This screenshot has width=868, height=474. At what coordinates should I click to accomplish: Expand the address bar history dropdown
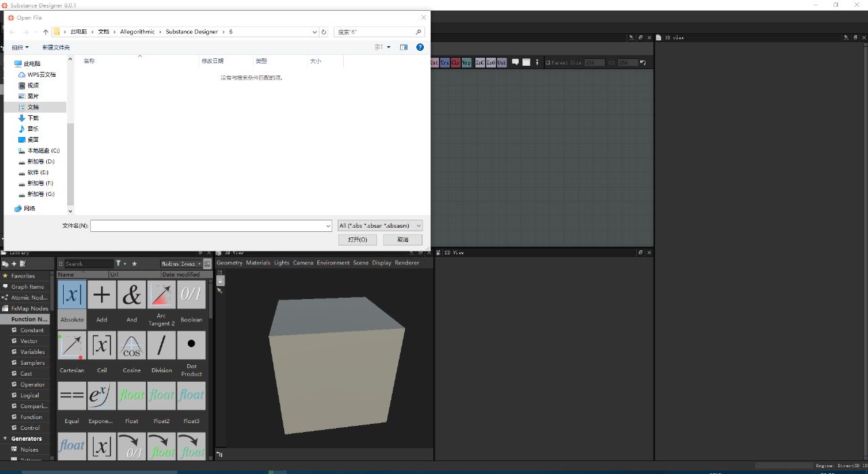315,32
